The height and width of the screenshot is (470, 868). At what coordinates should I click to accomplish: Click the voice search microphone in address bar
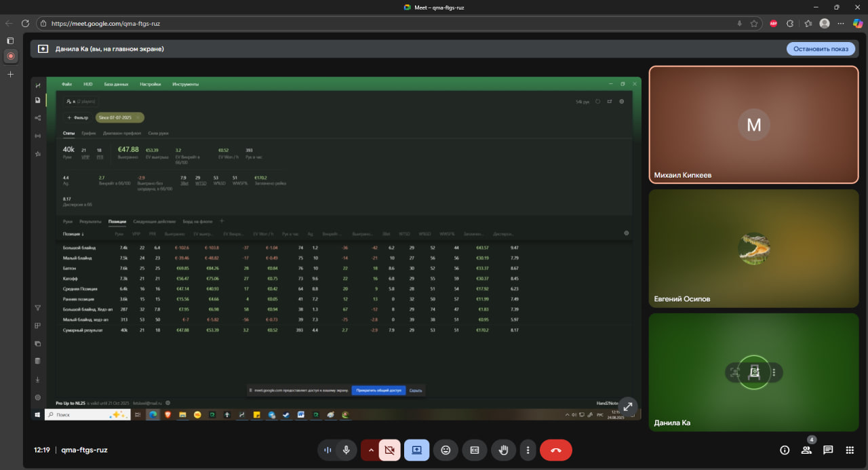point(739,23)
